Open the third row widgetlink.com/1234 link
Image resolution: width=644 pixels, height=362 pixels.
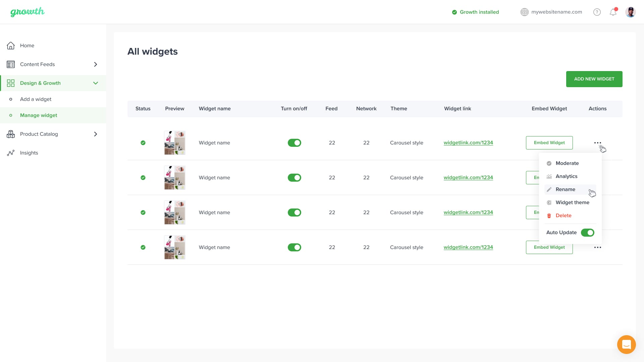[468, 213]
